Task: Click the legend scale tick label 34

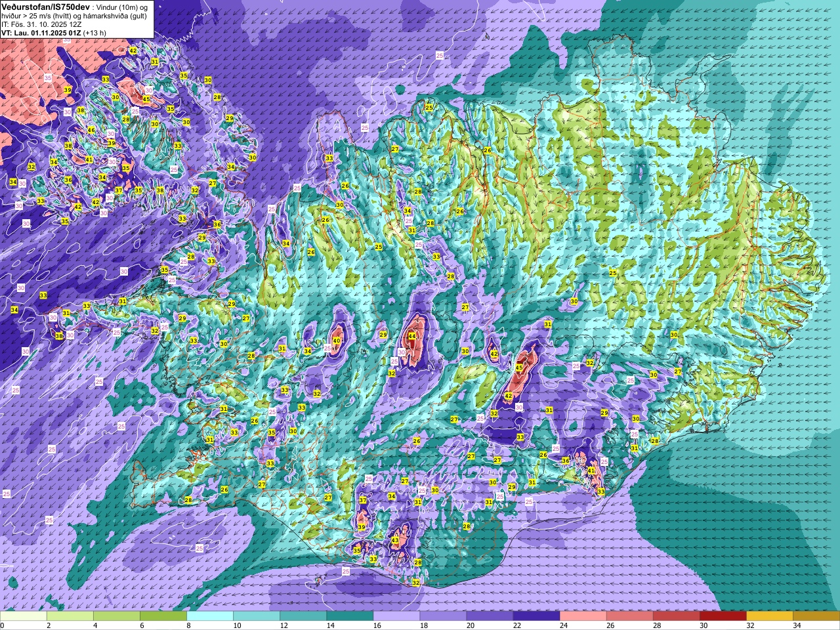Action: (x=796, y=625)
